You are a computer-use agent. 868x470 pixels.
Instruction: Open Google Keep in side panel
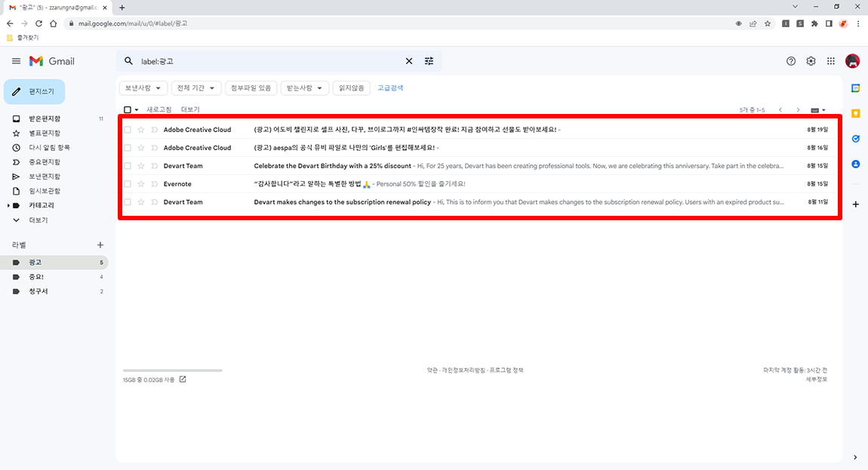856,113
